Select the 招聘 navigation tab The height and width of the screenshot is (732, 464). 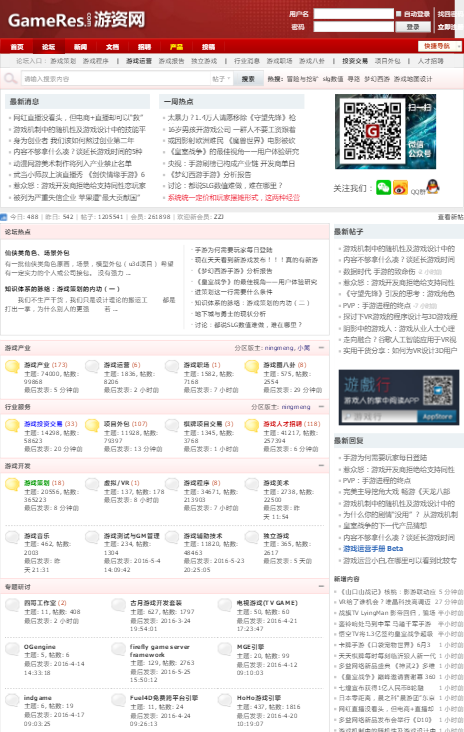pyautogui.click(x=144, y=47)
